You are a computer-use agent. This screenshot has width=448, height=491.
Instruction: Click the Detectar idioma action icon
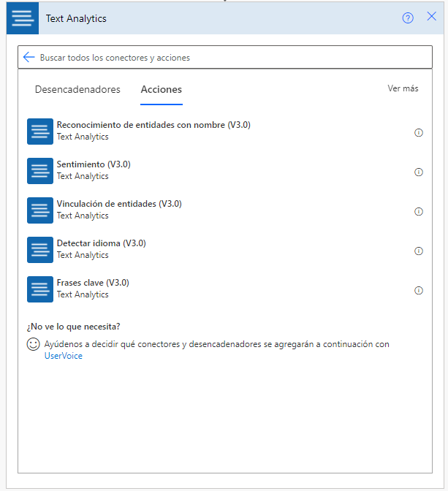click(x=40, y=250)
